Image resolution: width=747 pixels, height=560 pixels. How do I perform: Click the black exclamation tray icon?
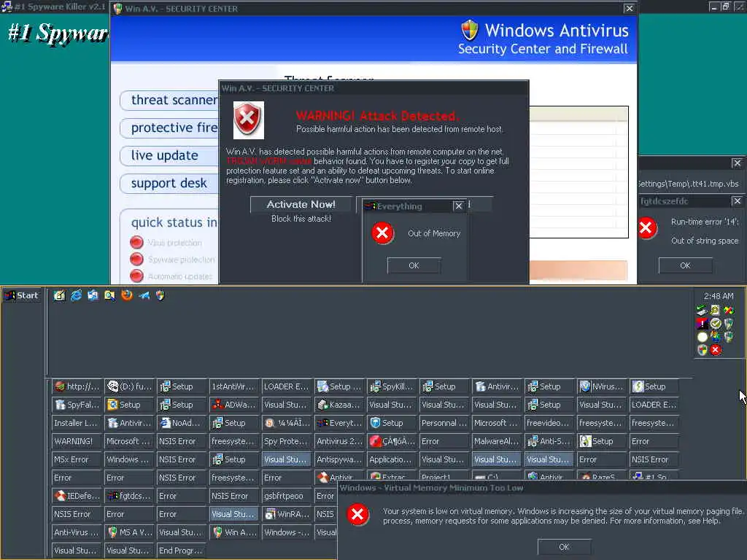pyautogui.click(x=702, y=324)
